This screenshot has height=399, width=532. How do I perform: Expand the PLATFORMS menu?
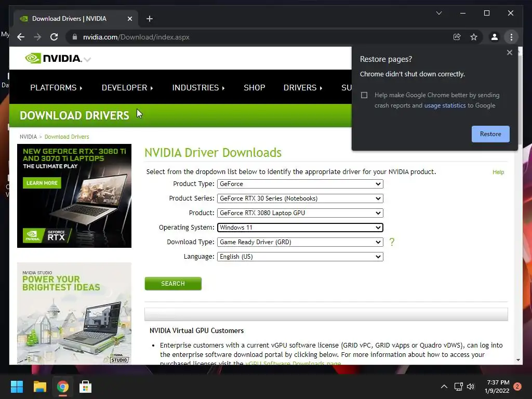56,87
